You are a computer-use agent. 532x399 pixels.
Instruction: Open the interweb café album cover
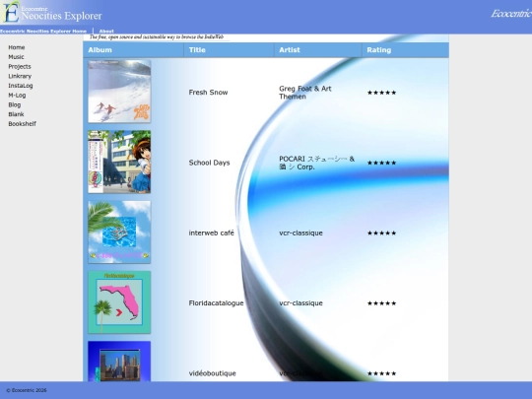coord(119,233)
